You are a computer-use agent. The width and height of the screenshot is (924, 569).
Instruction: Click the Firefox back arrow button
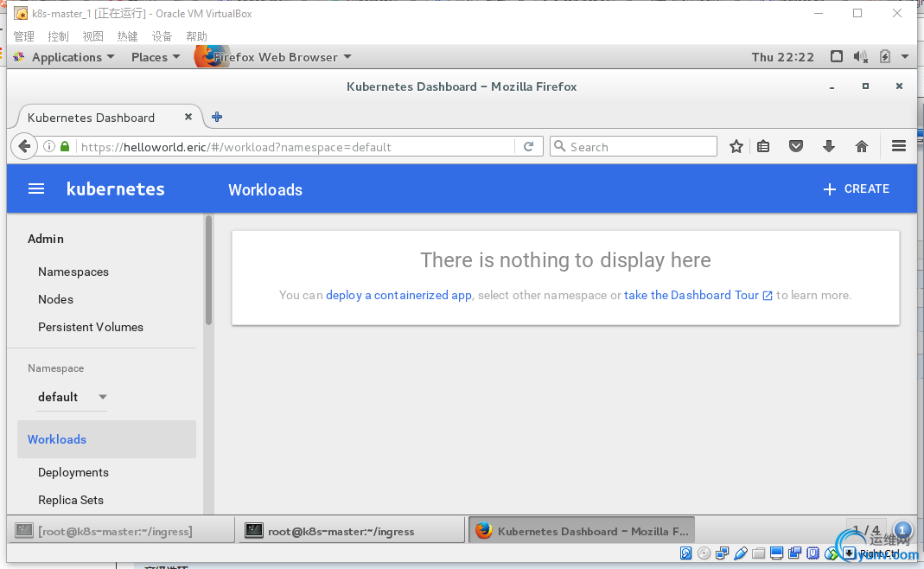tap(24, 146)
